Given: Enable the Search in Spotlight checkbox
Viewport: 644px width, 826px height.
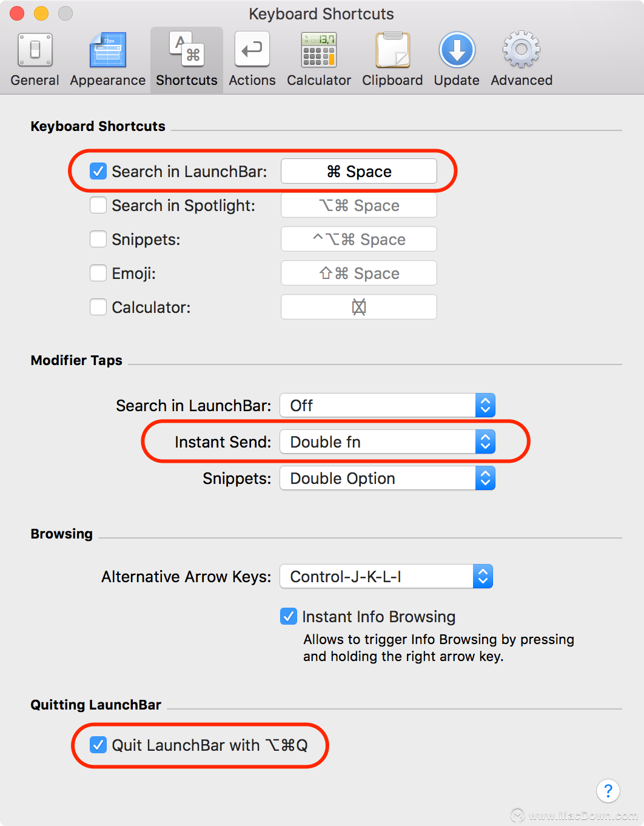Looking at the screenshot, I should (x=98, y=206).
